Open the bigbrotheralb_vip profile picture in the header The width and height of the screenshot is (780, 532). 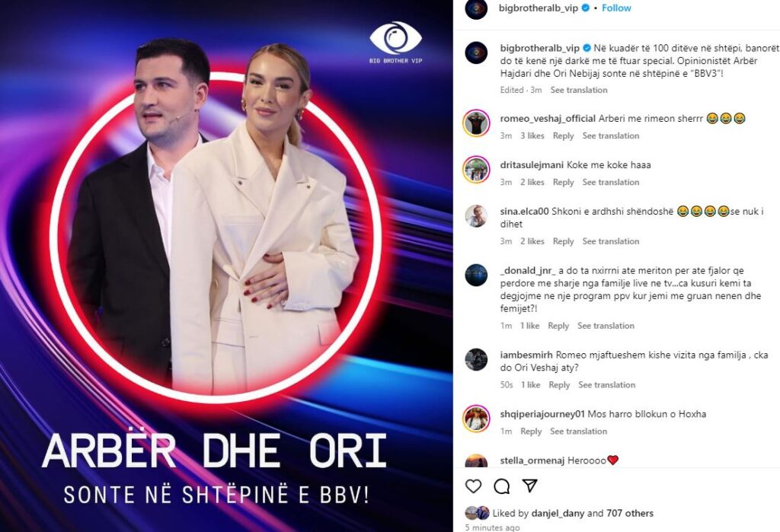476,8
